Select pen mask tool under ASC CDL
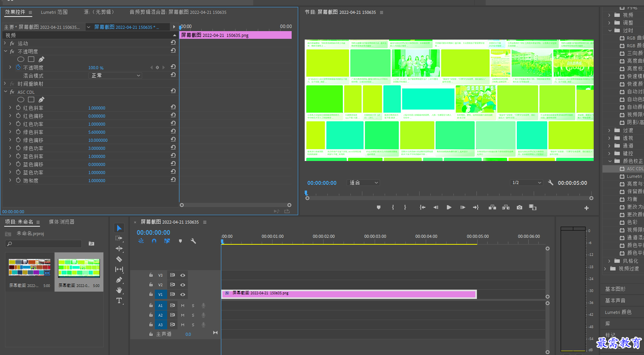This screenshot has height=355, width=644. click(x=41, y=100)
